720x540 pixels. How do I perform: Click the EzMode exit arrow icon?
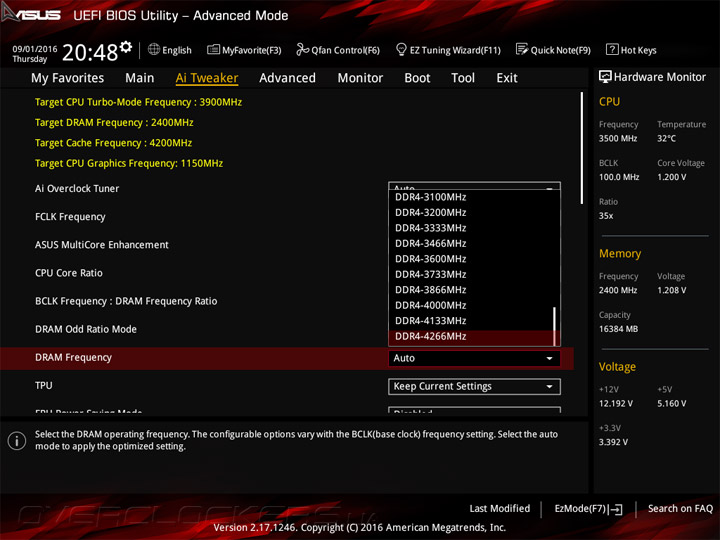coord(616,509)
